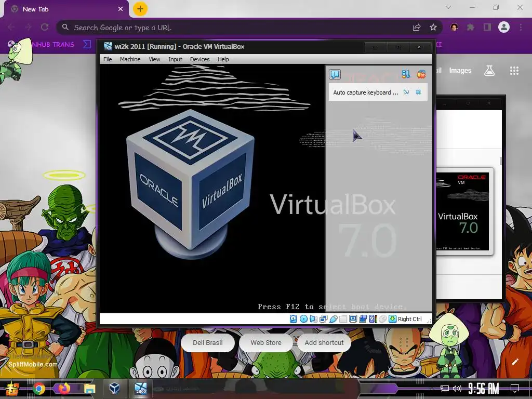Click the Chrome back arrow
Image resolution: width=532 pixels, height=399 pixels.
tap(11, 27)
